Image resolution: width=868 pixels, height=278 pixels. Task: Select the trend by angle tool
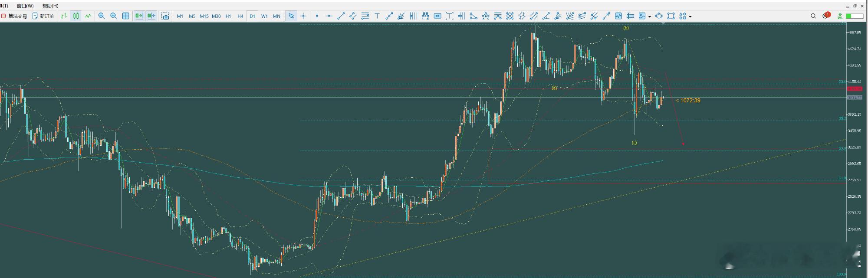pos(546,16)
